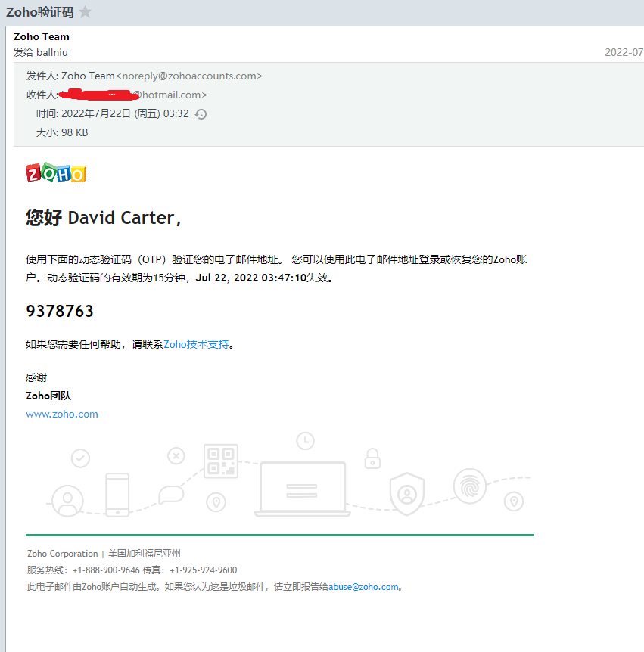Click the email subject Zoho验证码

40,12
